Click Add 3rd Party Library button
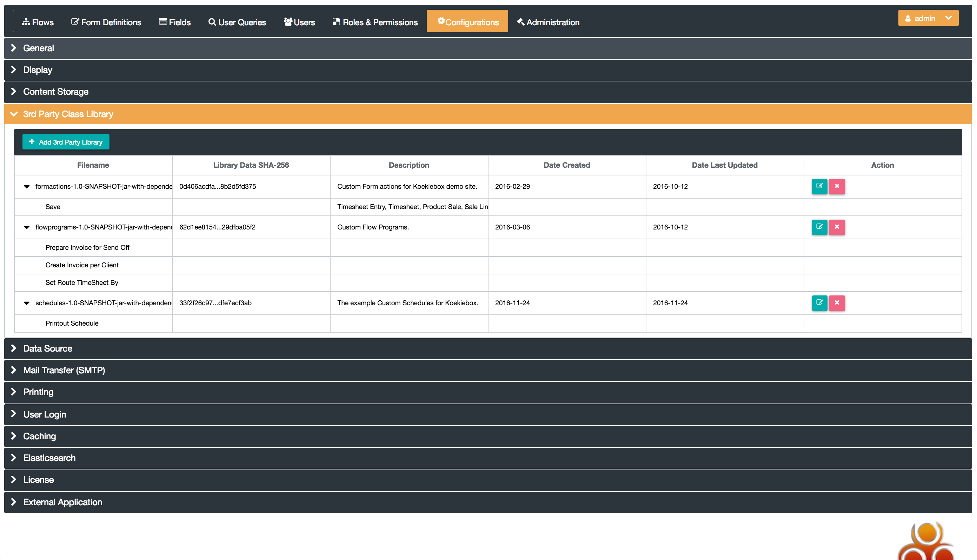 (x=66, y=142)
